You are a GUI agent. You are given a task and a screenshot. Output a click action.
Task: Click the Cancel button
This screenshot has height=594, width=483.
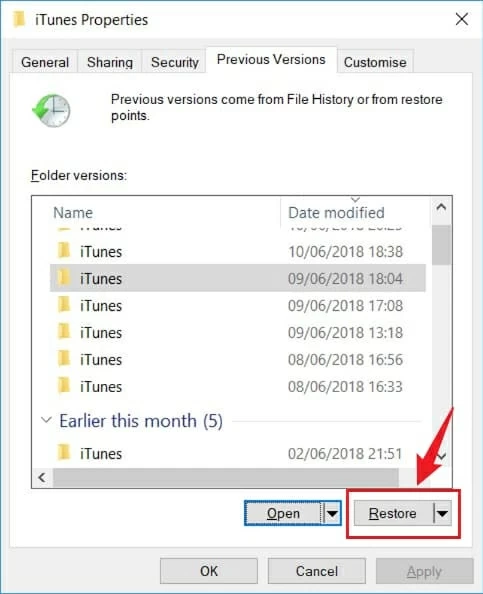[317, 571]
